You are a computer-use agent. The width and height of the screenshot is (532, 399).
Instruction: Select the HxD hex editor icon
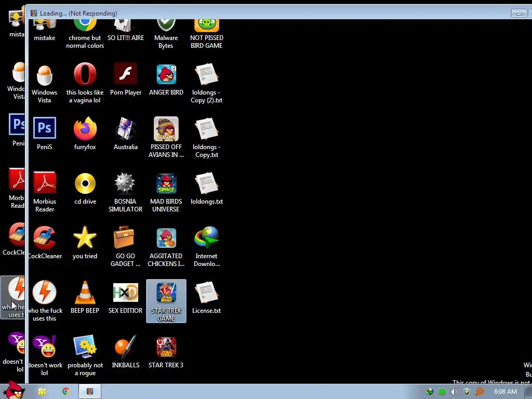tap(126, 292)
